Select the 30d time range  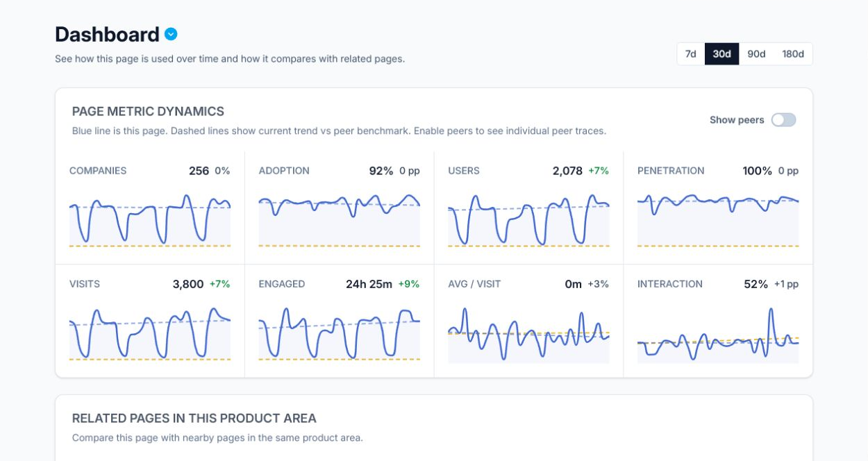coord(721,54)
